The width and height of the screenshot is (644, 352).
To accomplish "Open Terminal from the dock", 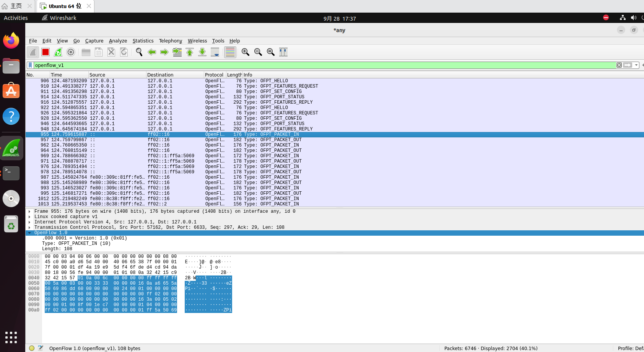I will tap(11, 173).
